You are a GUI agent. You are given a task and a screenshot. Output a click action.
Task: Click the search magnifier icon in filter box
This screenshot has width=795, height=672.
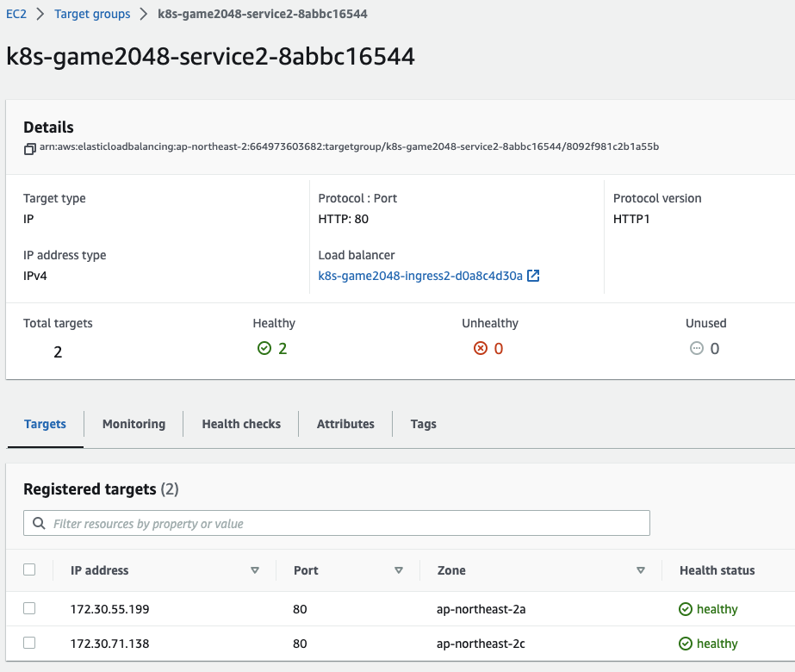[39, 523]
